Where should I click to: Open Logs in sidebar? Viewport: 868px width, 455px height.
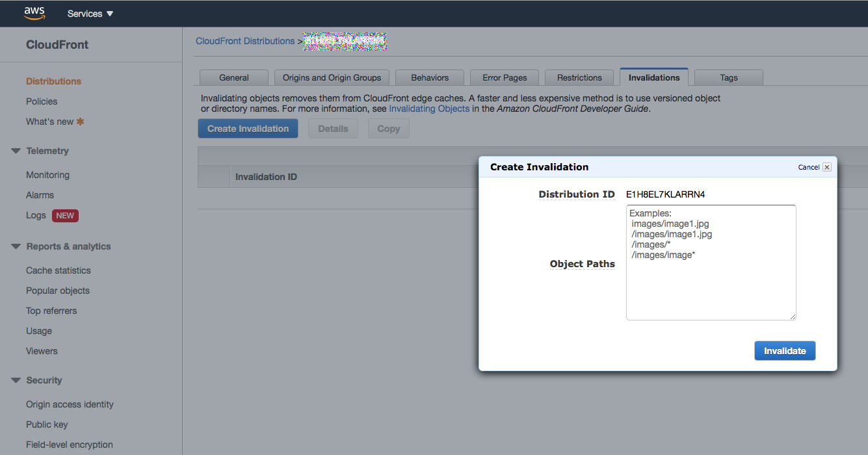[x=36, y=215]
